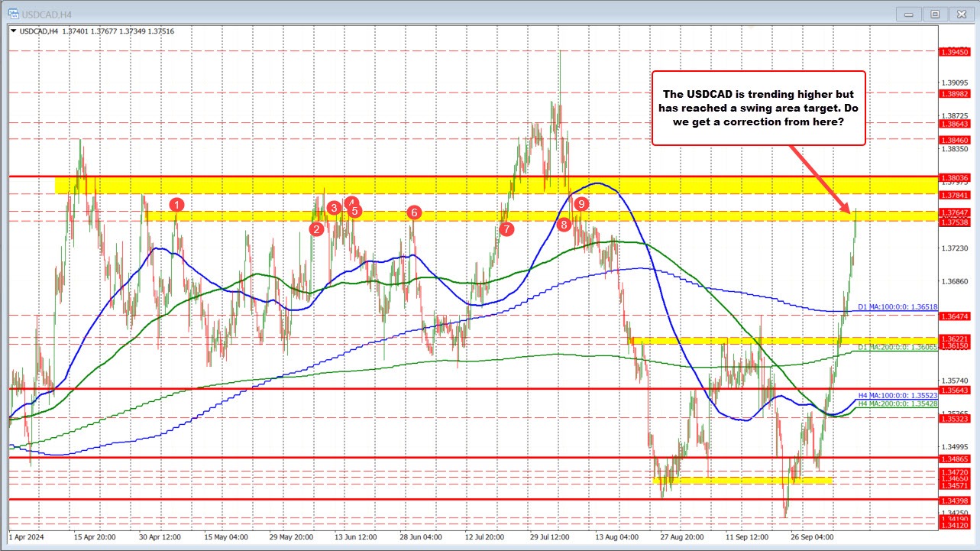Click marker 7 near the July rally
The image size is (980, 551).
point(506,228)
